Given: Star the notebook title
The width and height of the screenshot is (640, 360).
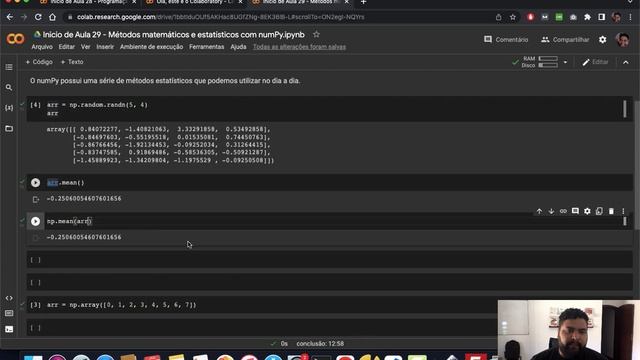Looking at the screenshot, I should coord(316,34).
